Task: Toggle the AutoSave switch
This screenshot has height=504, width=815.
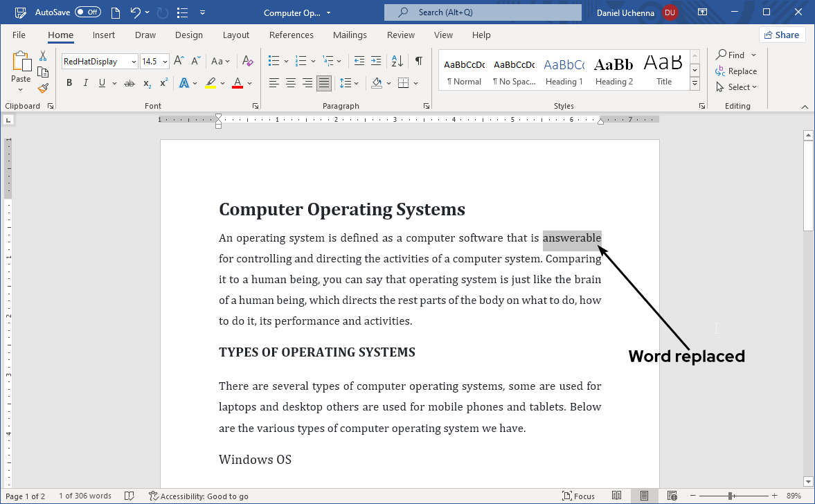Action: pos(88,12)
